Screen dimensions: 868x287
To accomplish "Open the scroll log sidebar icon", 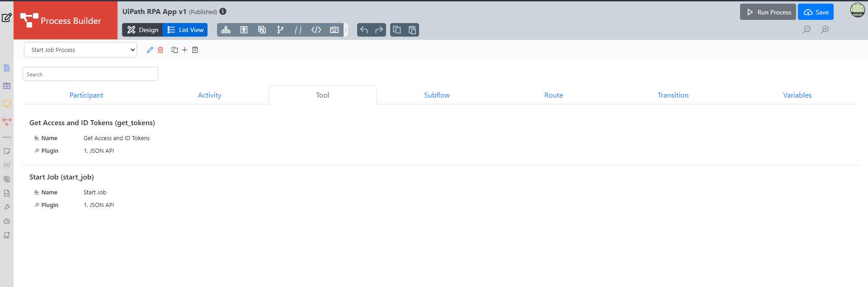I will [7, 235].
